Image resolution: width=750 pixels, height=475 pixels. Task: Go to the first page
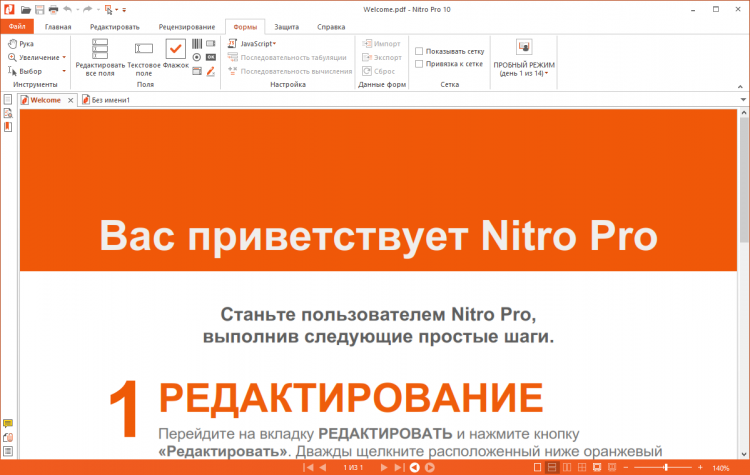pos(309,467)
